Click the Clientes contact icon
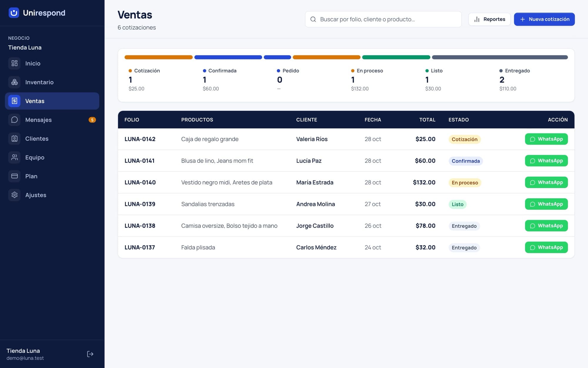 (14, 139)
